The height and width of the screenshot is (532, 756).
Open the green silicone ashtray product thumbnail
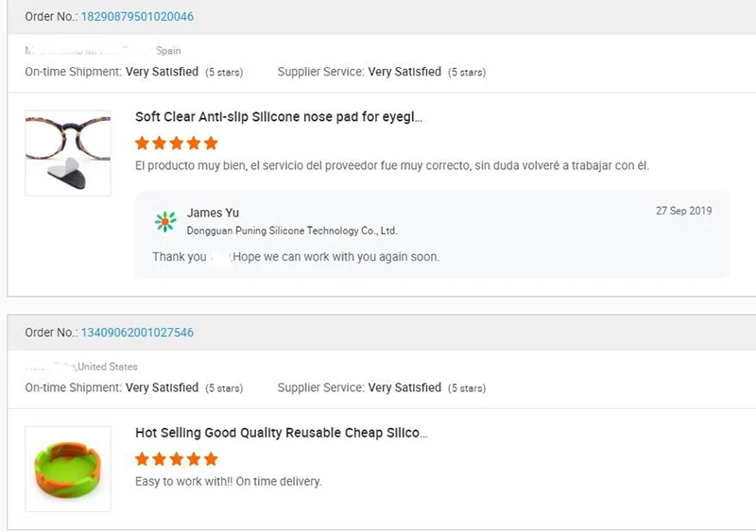68,469
